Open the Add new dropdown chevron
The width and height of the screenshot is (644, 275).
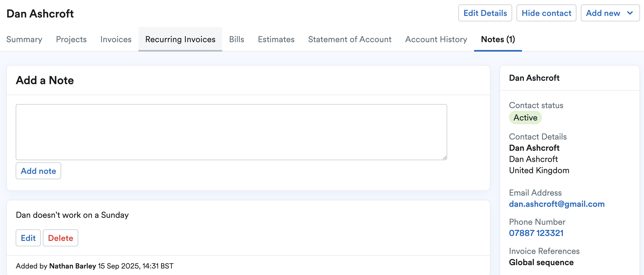coord(630,13)
